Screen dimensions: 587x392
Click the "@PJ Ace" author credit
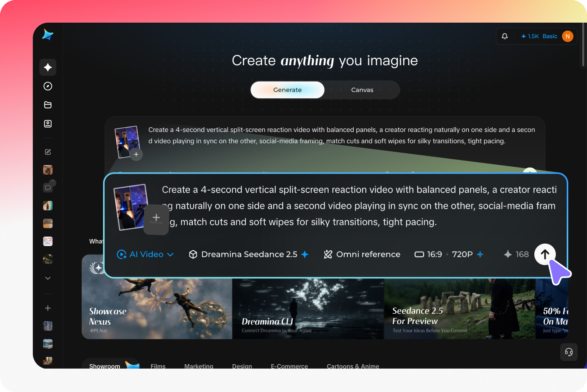(x=98, y=331)
